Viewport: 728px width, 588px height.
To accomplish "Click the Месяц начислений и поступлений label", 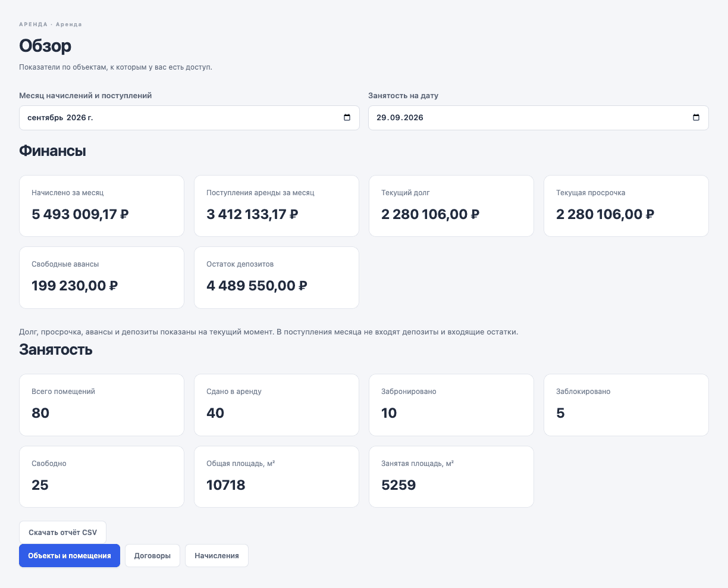I will pyautogui.click(x=86, y=95).
